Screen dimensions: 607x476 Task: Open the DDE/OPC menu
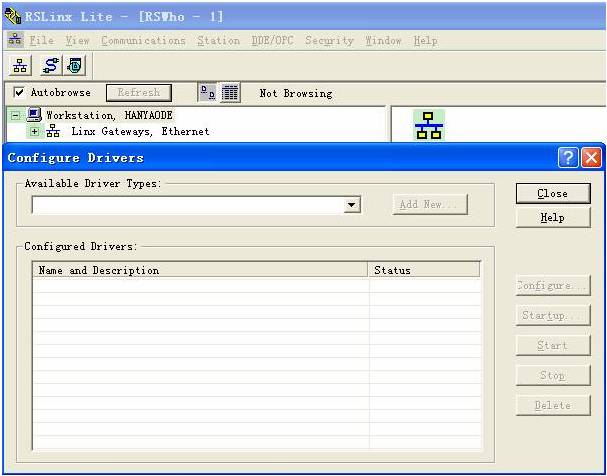[x=273, y=40]
